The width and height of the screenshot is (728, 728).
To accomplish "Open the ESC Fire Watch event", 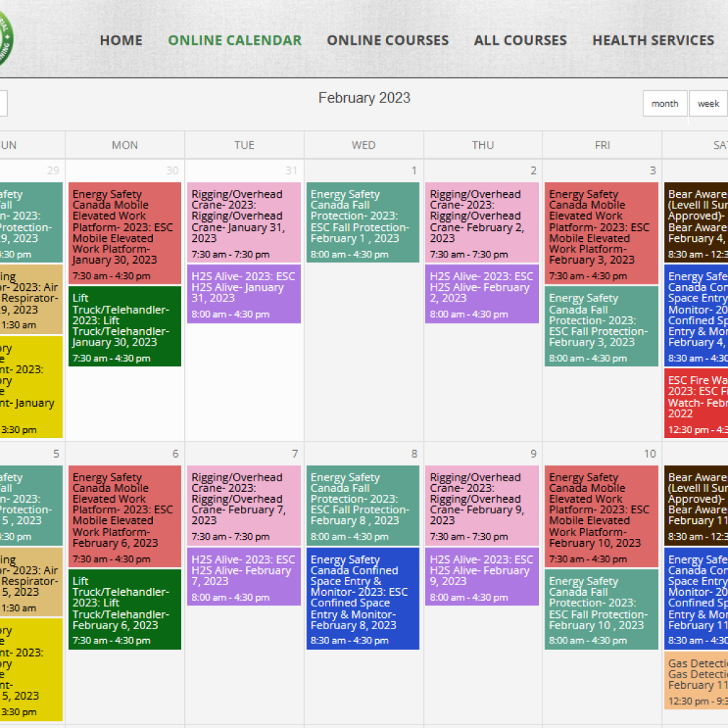I will point(697,403).
